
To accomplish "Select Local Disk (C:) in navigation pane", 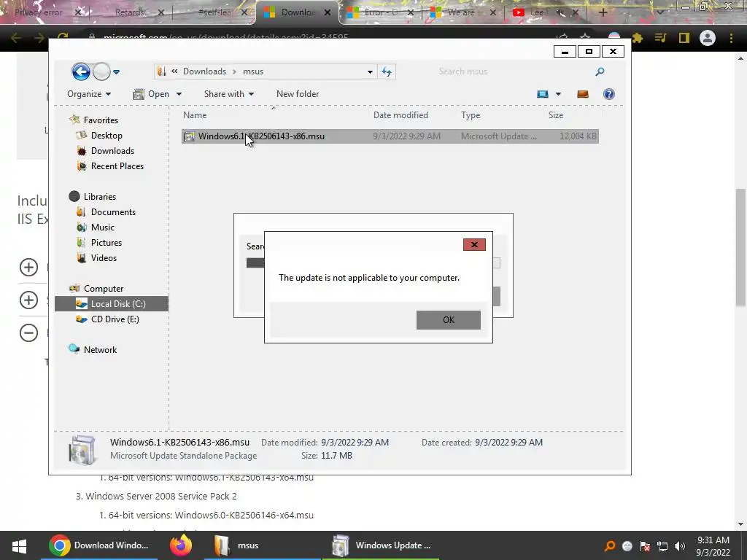I will point(112,304).
